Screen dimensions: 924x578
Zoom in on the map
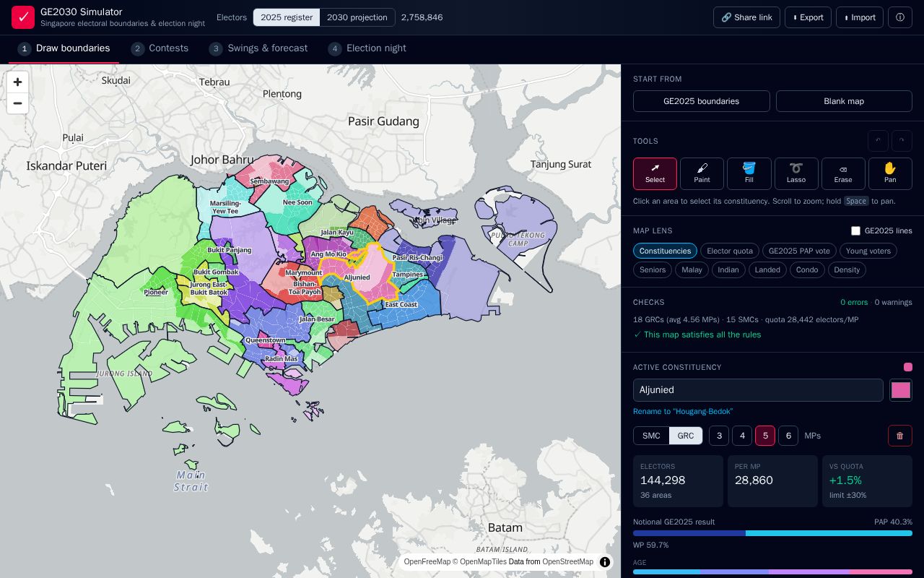(x=18, y=82)
